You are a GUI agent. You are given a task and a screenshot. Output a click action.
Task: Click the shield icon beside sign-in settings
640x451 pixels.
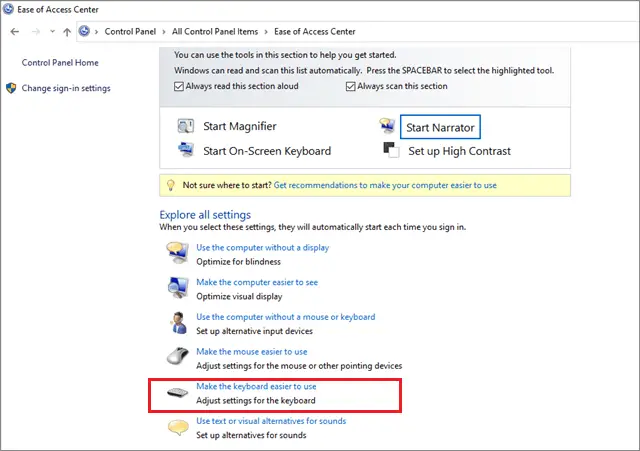coord(11,88)
